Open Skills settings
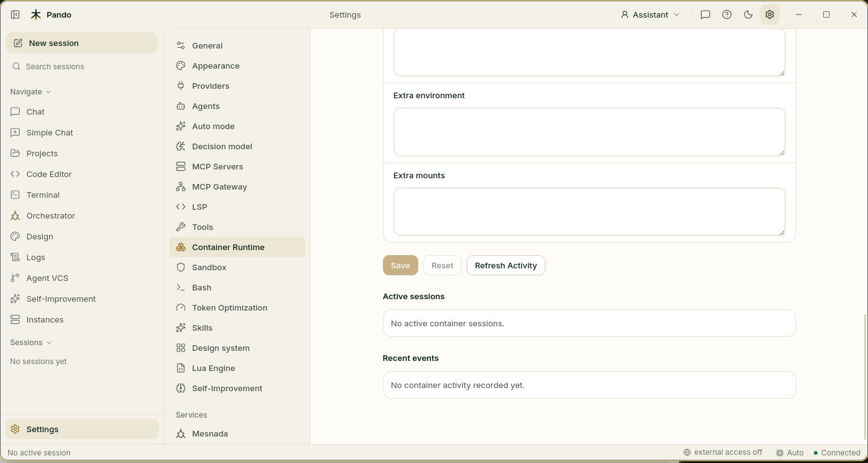Image resolution: width=868 pixels, height=463 pixels. click(237, 328)
